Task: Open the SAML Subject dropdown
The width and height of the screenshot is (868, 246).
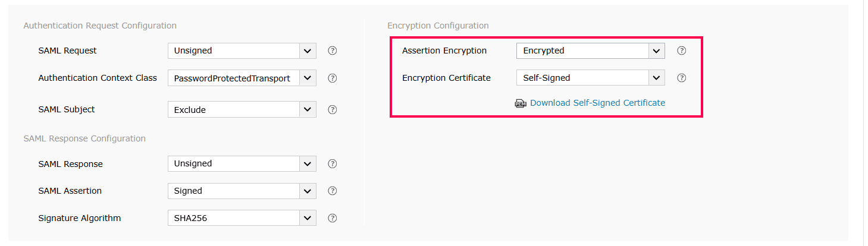Action: (x=242, y=109)
